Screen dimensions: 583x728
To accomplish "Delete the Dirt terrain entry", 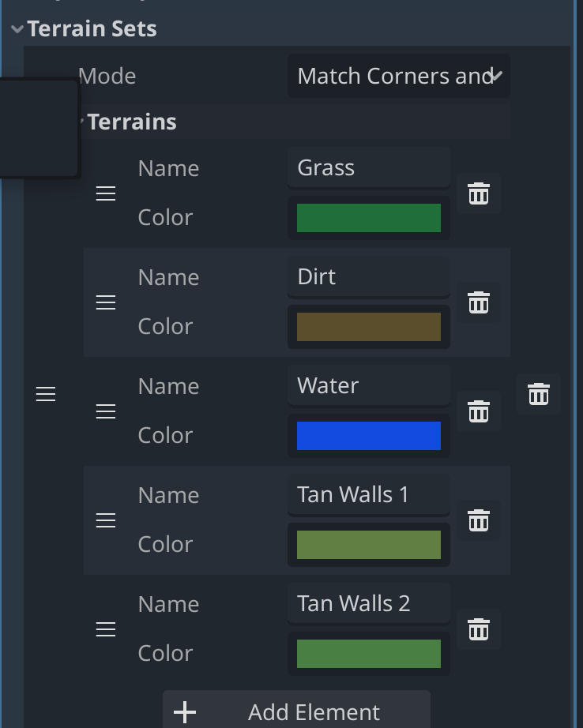I will [x=478, y=302].
